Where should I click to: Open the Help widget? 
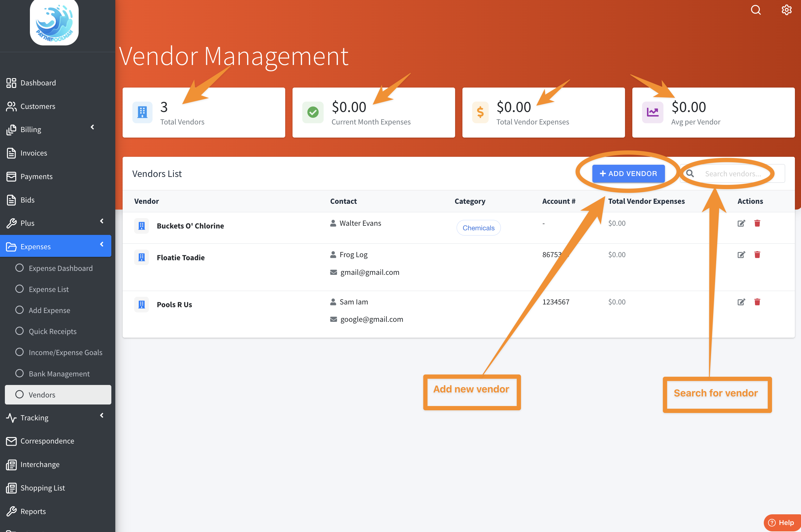pyautogui.click(x=782, y=523)
